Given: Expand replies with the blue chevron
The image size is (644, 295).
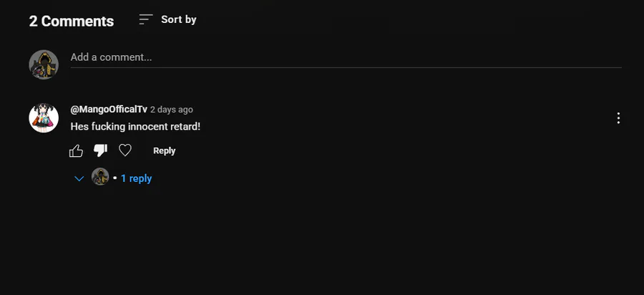Looking at the screenshot, I should click(79, 179).
